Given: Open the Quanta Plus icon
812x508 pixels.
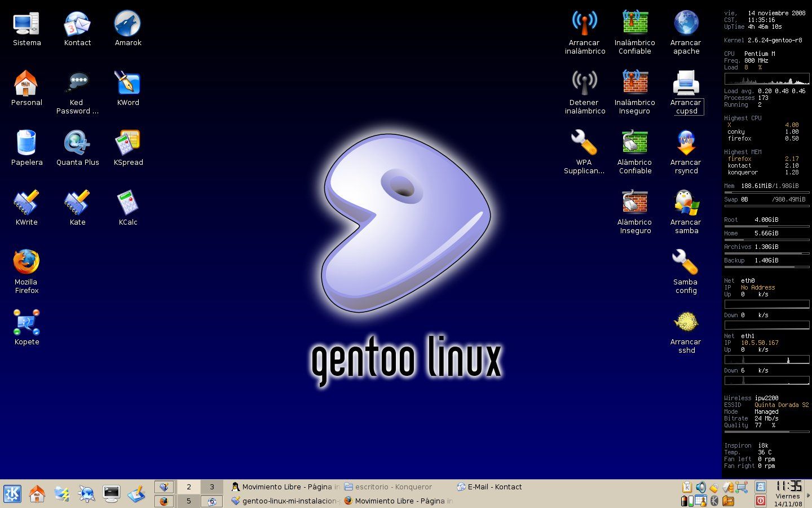Looking at the screenshot, I should tap(77, 143).
